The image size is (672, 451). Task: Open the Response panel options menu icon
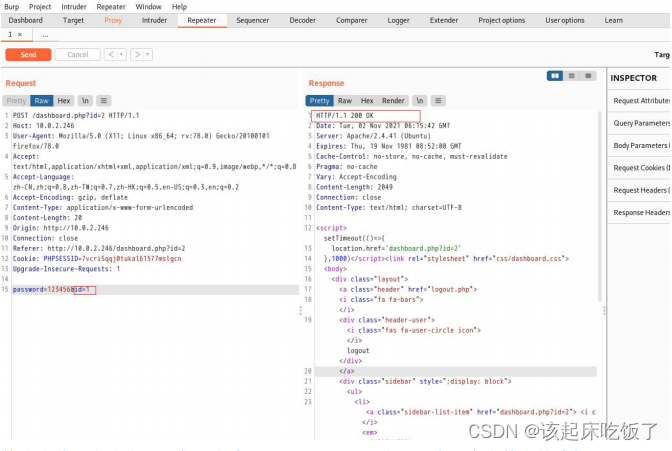point(438,101)
